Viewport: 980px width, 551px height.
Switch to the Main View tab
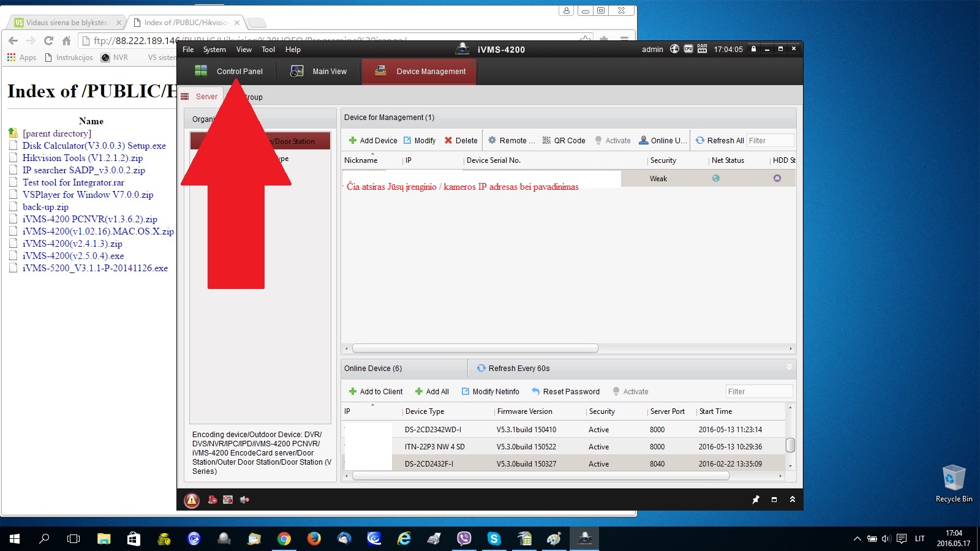(319, 72)
